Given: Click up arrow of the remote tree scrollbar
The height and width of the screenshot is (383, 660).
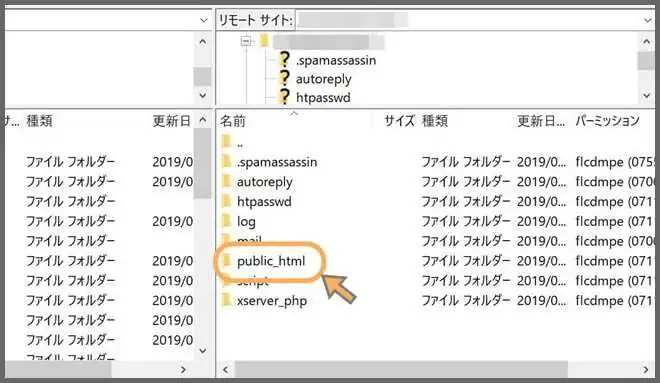Looking at the screenshot, I should pos(647,41).
